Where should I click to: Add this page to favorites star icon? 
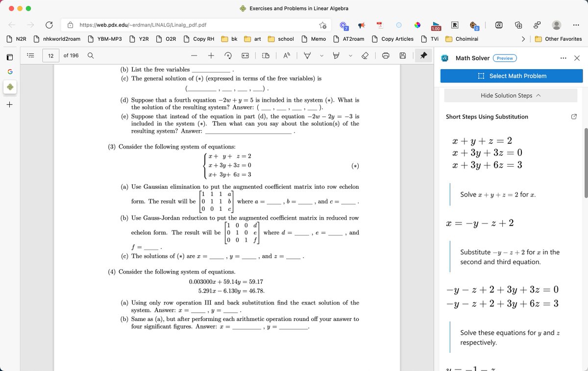click(x=322, y=25)
